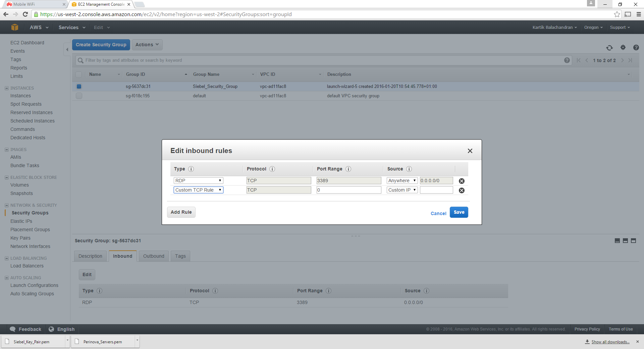The height and width of the screenshot is (349, 644).
Task: Click Create Security Group button
Action: point(101,45)
